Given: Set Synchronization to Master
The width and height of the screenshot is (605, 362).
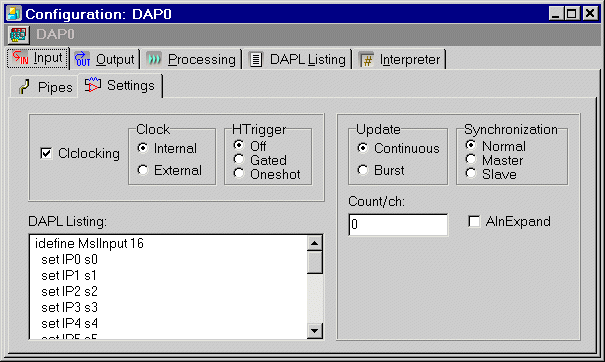Looking at the screenshot, I should [471, 159].
